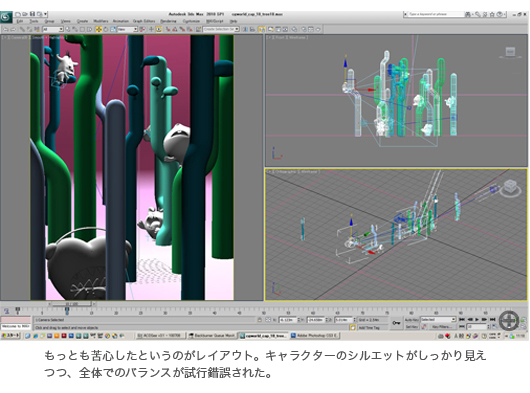
Task: Open the reference coordinate system 'View' dropdown
Action: [127, 29]
